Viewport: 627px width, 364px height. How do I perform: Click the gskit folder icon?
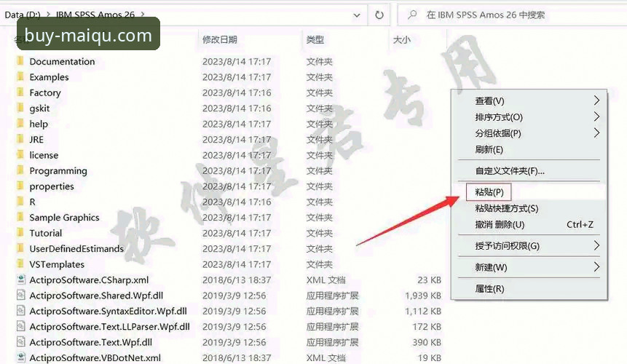pos(20,108)
